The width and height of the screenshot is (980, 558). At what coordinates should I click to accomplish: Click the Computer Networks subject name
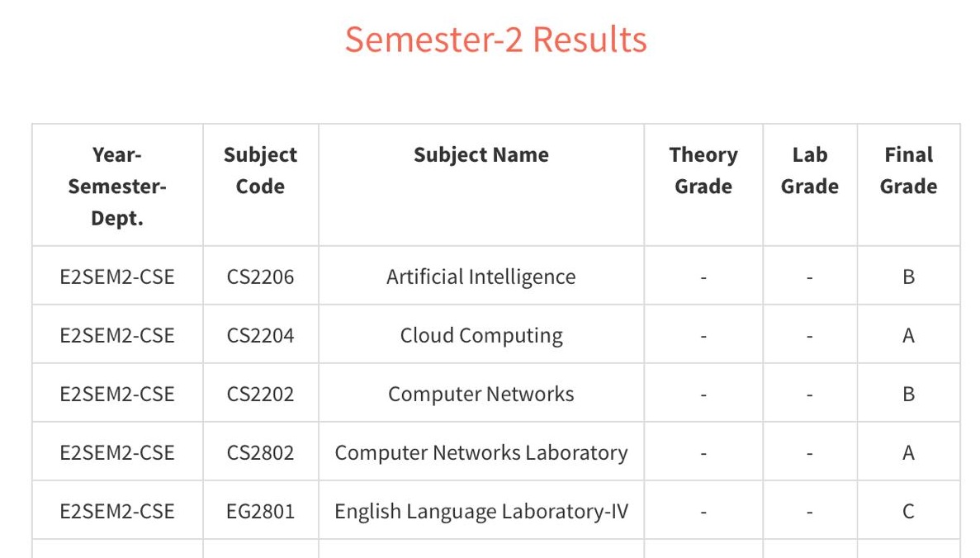pyautogui.click(x=481, y=394)
